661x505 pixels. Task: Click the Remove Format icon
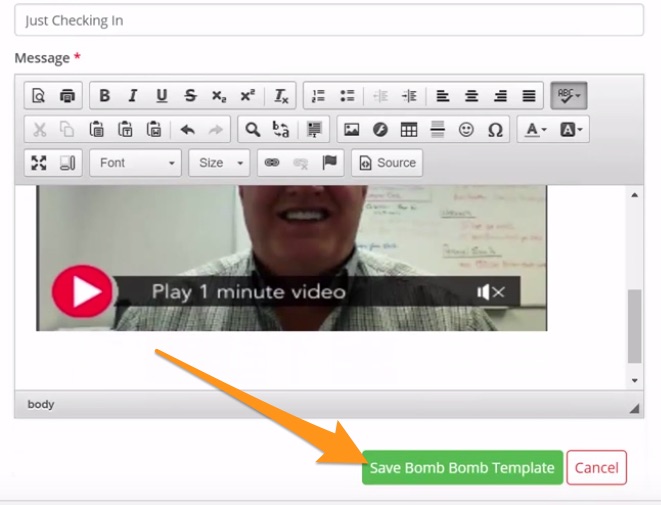(x=281, y=96)
